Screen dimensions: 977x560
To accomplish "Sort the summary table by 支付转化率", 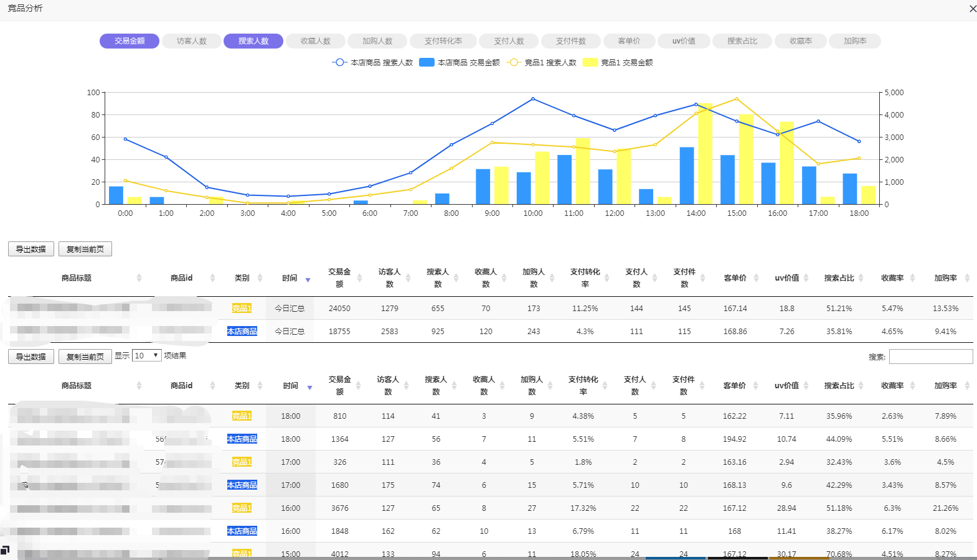I will tap(585, 278).
